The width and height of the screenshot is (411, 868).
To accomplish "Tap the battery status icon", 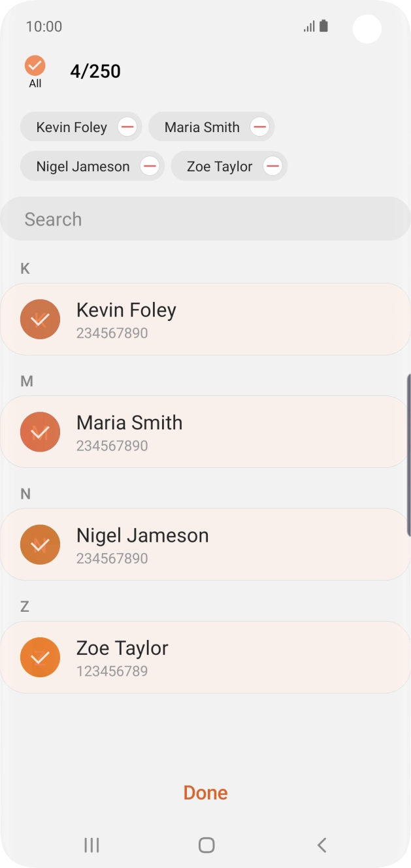I will (323, 27).
